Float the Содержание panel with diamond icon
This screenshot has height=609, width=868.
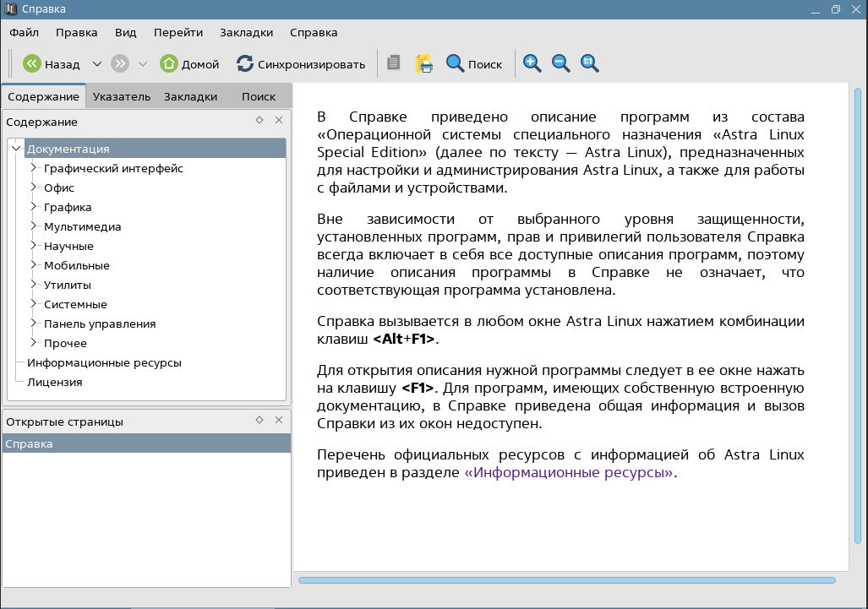coord(259,120)
